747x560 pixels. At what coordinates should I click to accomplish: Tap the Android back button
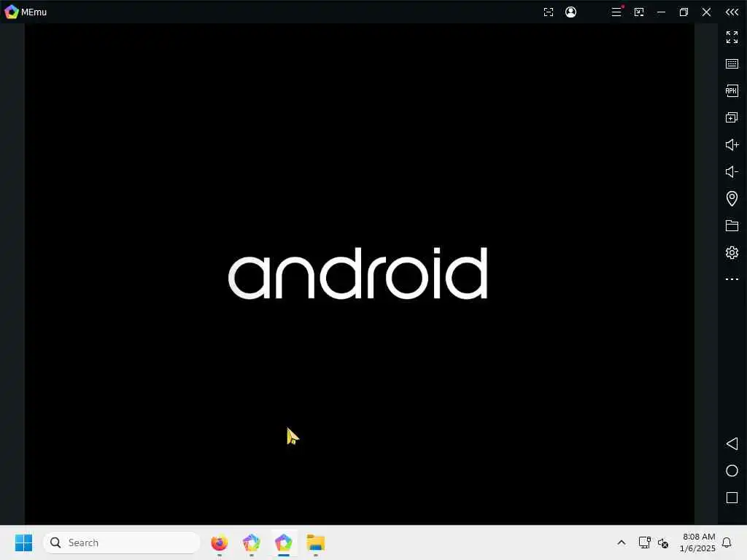pos(732,444)
